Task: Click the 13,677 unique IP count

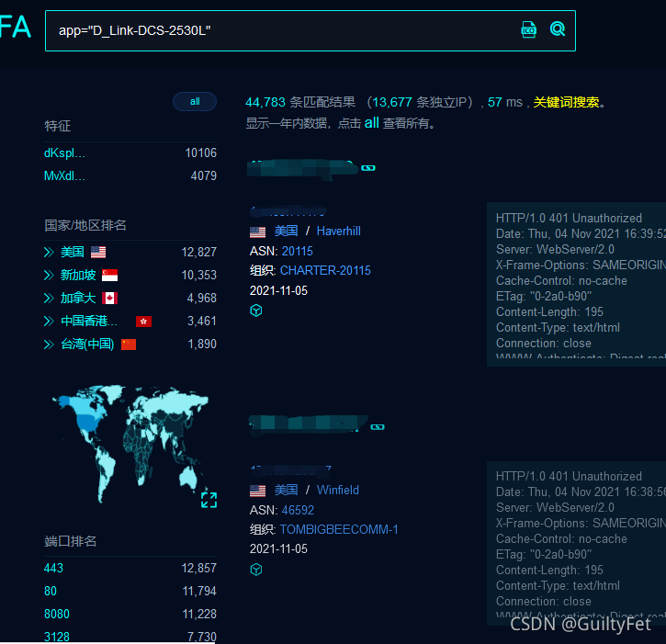Action: [x=392, y=102]
